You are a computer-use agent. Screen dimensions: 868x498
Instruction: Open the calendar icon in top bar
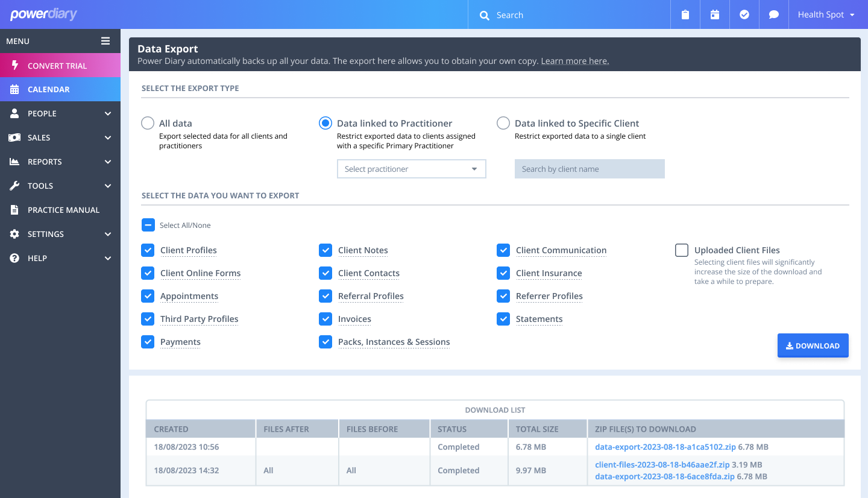tap(715, 15)
